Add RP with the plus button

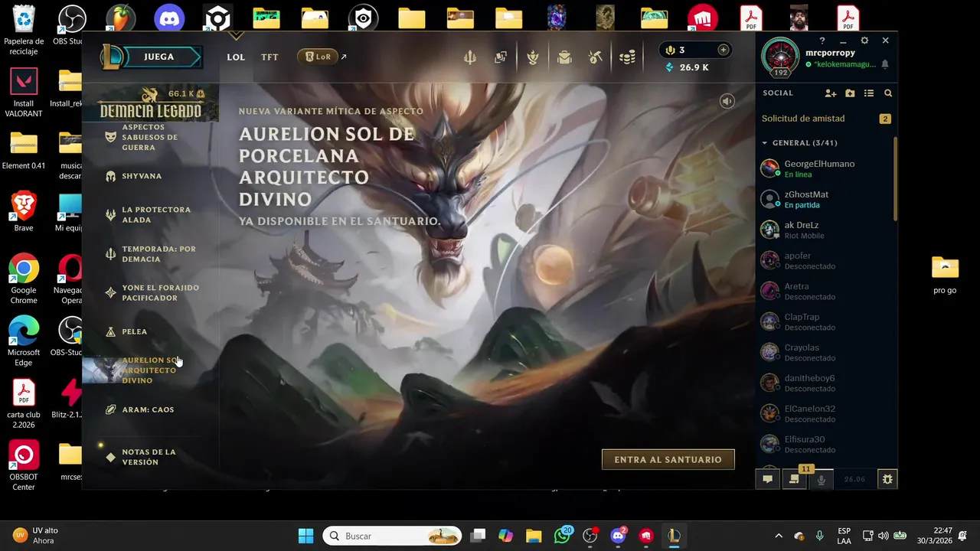click(x=723, y=50)
